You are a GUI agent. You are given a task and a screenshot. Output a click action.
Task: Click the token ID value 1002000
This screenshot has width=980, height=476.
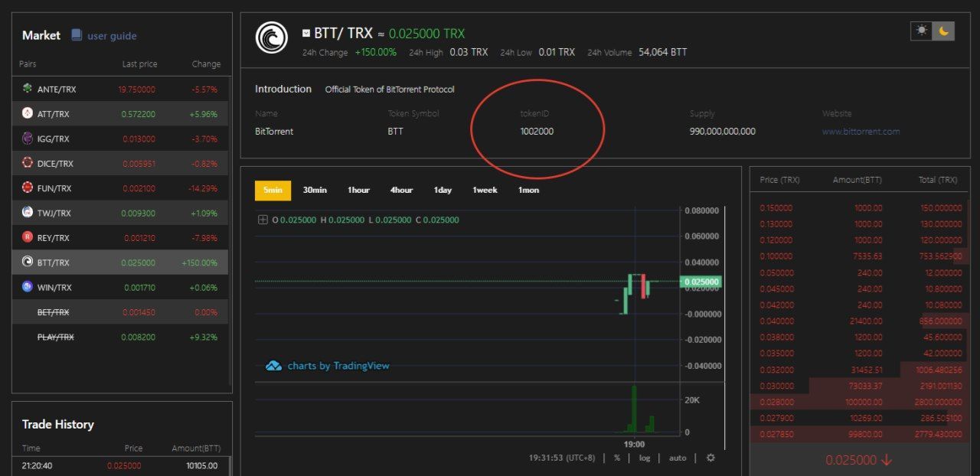tap(537, 131)
